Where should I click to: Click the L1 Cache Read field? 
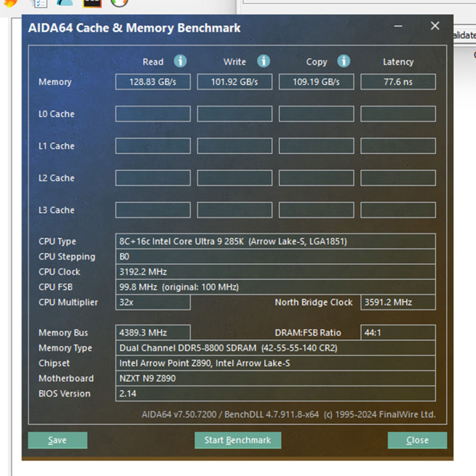[153, 145]
